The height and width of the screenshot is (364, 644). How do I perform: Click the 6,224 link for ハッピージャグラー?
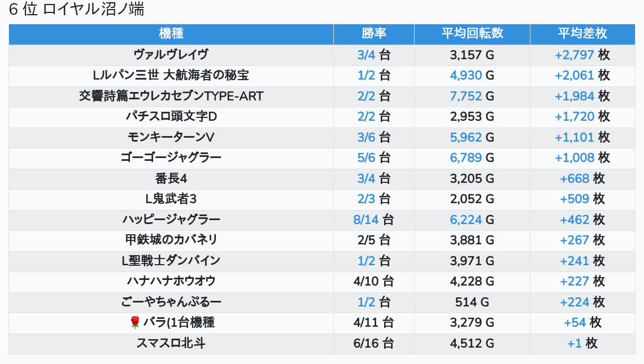pos(465,220)
